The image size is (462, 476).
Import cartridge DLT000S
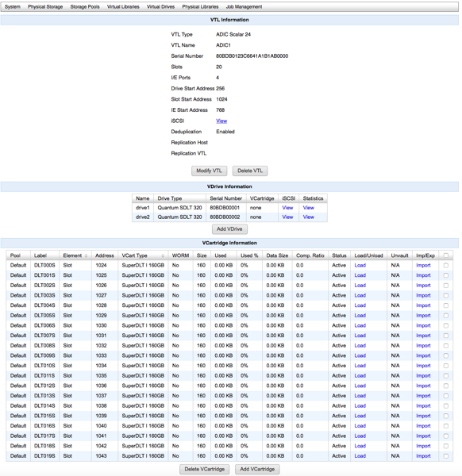tap(423, 265)
